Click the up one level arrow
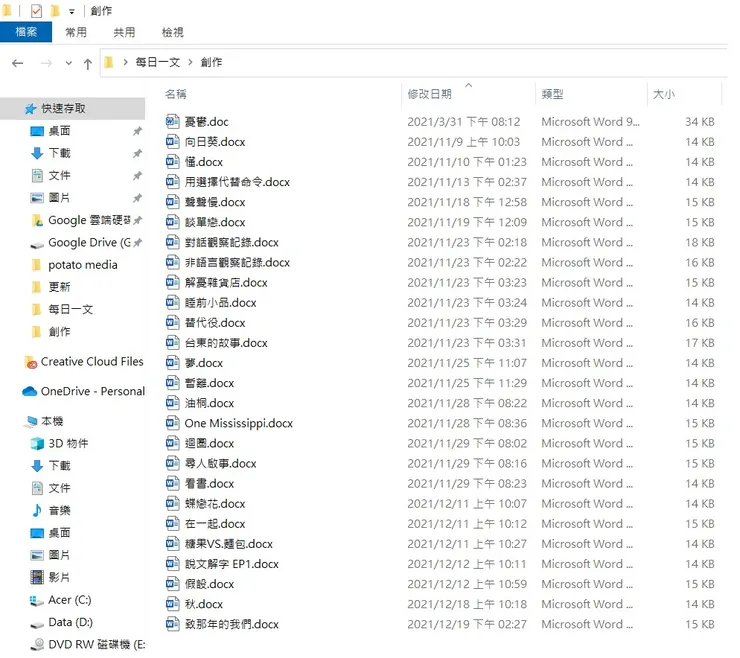This screenshot has height=658, width=740. tap(88, 64)
